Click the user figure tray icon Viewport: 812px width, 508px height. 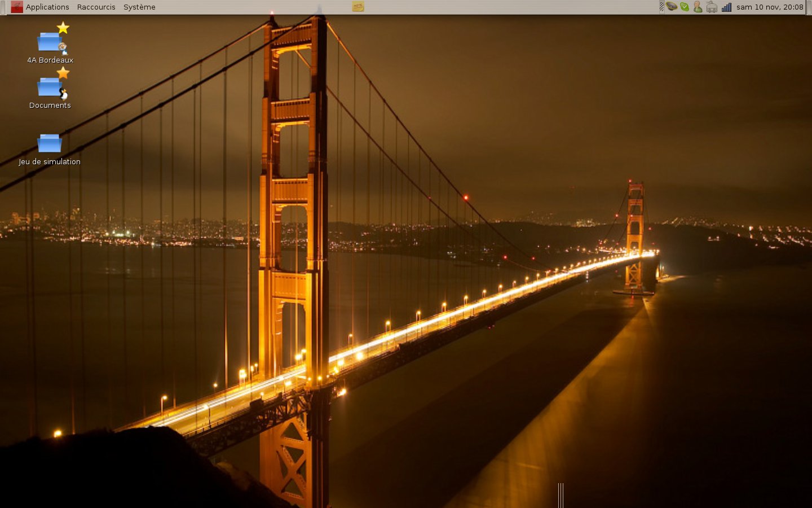698,7
